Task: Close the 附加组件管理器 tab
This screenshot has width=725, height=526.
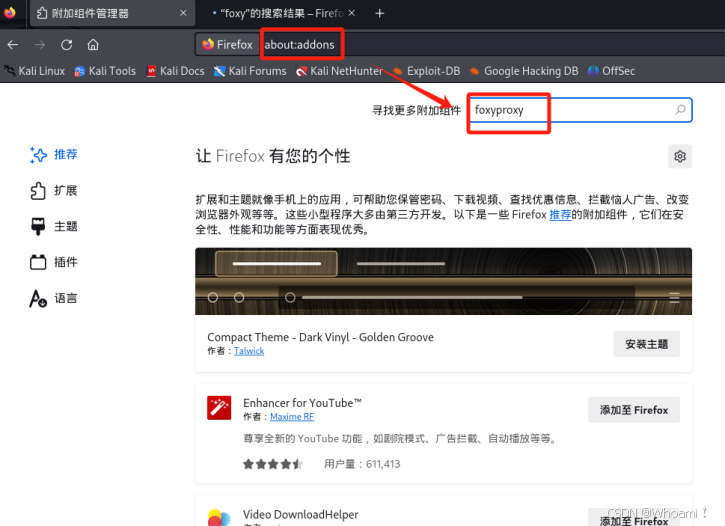Action: (x=183, y=13)
